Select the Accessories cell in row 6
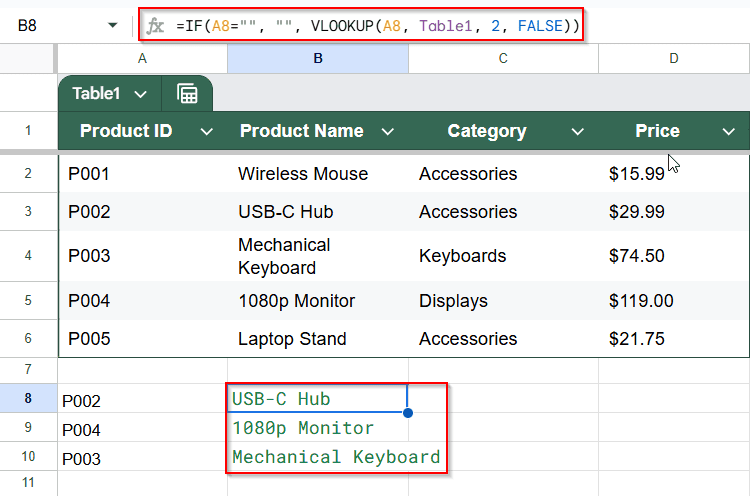This screenshot has width=750, height=496. point(503,339)
